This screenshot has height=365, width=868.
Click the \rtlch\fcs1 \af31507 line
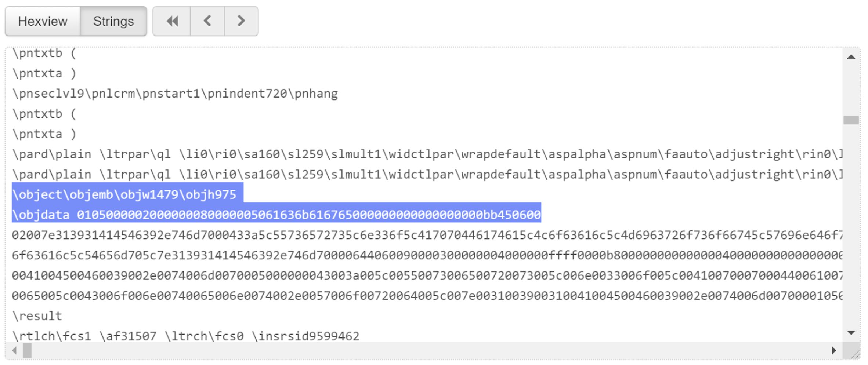[x=185, y=336]
